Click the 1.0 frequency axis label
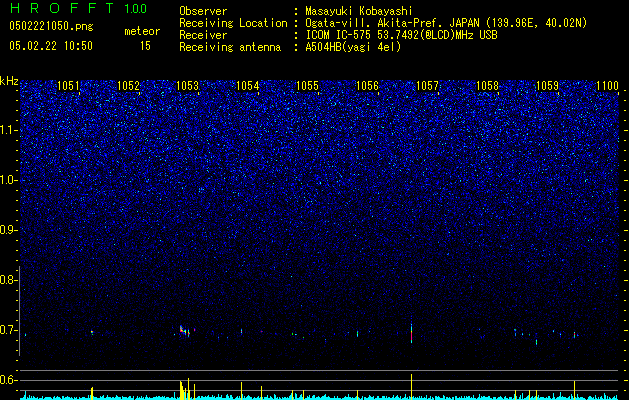The height and width of the screenshot is (400, 629). [7, 180]
